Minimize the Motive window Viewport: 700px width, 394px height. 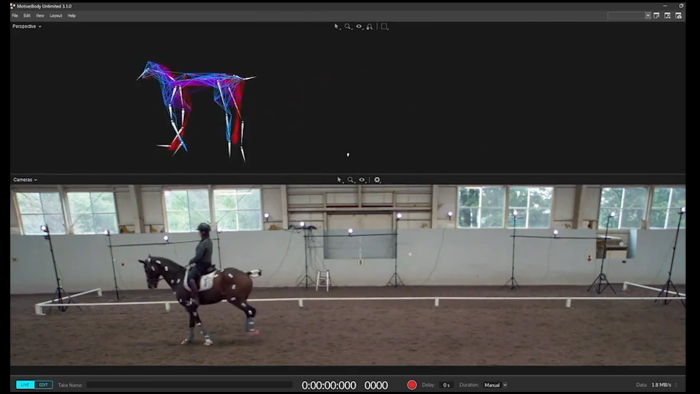(665, 6)
